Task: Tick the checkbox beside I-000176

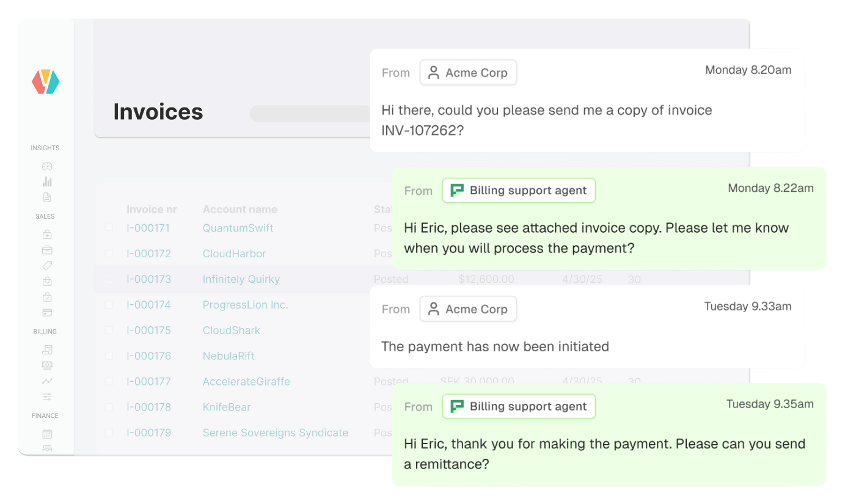Action: (109, 356)
